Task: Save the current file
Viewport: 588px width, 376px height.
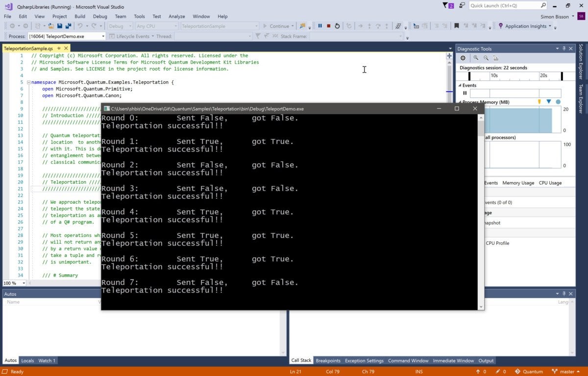Action: pos(59,26)
